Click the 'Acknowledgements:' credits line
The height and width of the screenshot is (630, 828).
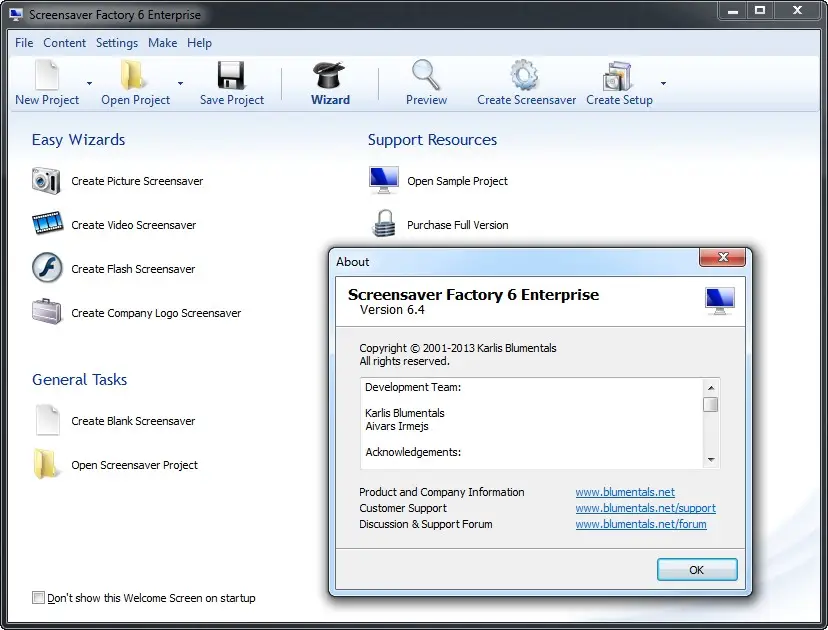tap(413, 452)
